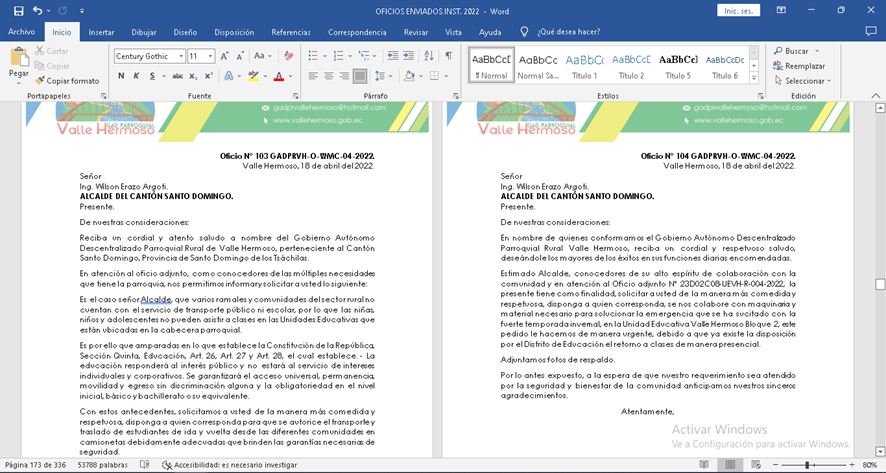Screen dimensions: 886x473
Task: Toggle italic formatting (K)
Action: (x=137, y=76)
